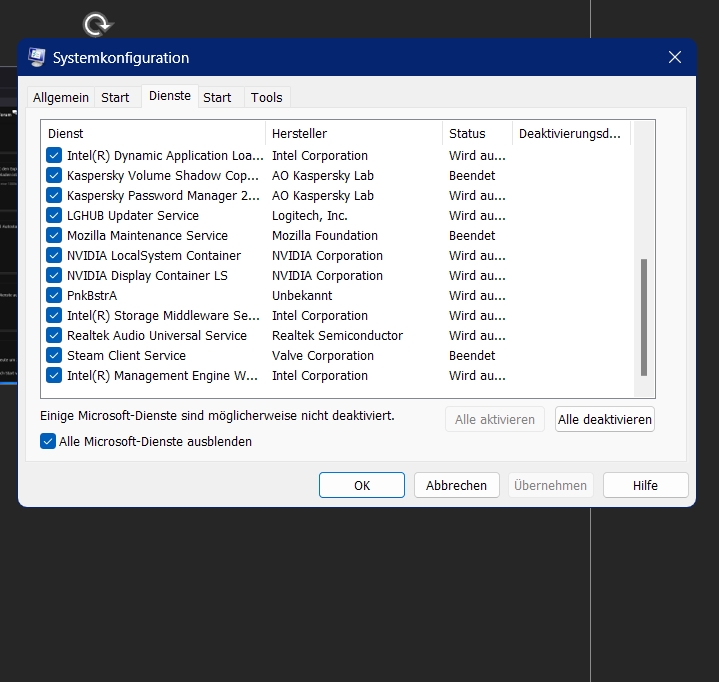The width and height of the screenshot is (719, 682).
Task: Toggle Alle Microsoft-Dienste ausblenden checkbox
Action: (48, 441)
